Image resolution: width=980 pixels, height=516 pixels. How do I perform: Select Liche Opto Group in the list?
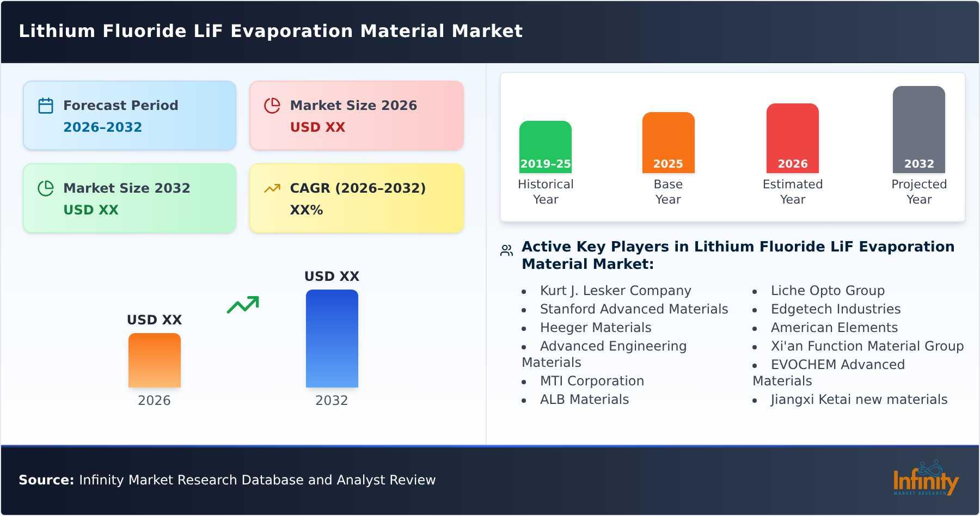[828, 291]
